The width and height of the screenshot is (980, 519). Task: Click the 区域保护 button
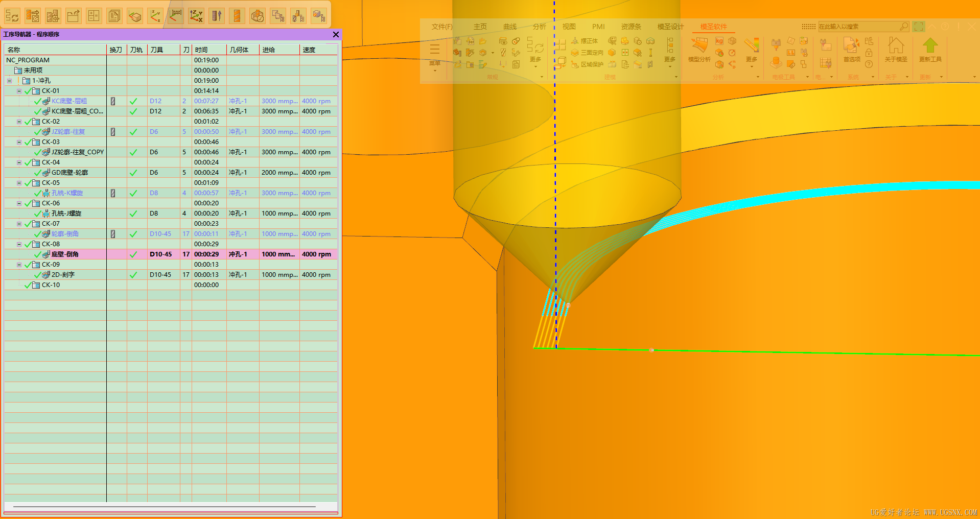587,64
